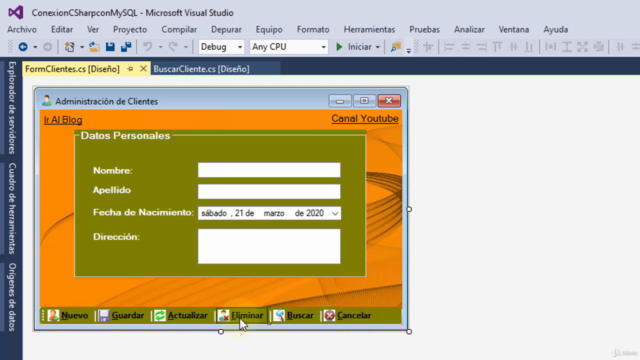
Task: Click the align lefts icon
Action: point(449,47)
